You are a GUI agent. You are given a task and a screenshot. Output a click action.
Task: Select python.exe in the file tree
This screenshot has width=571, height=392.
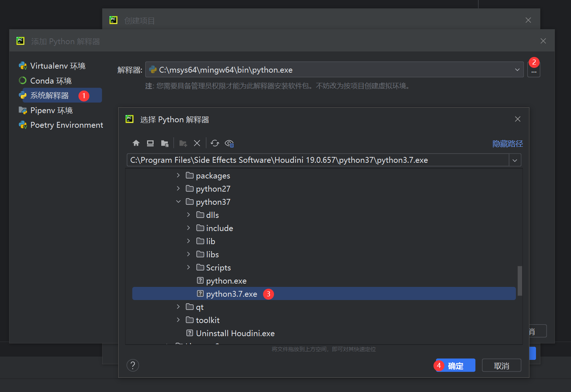[x=226, y=281]
